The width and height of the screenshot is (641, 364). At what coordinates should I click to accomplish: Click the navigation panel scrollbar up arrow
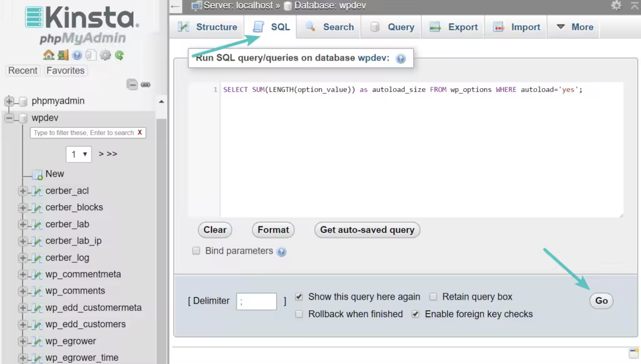point(162,102)
